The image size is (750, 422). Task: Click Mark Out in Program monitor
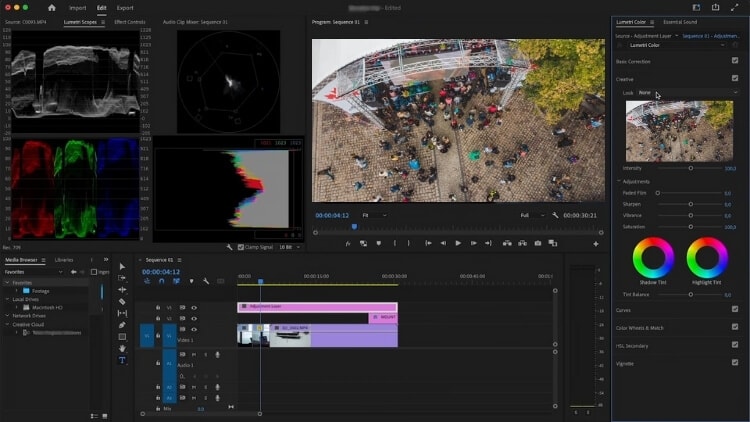(408, 243)
